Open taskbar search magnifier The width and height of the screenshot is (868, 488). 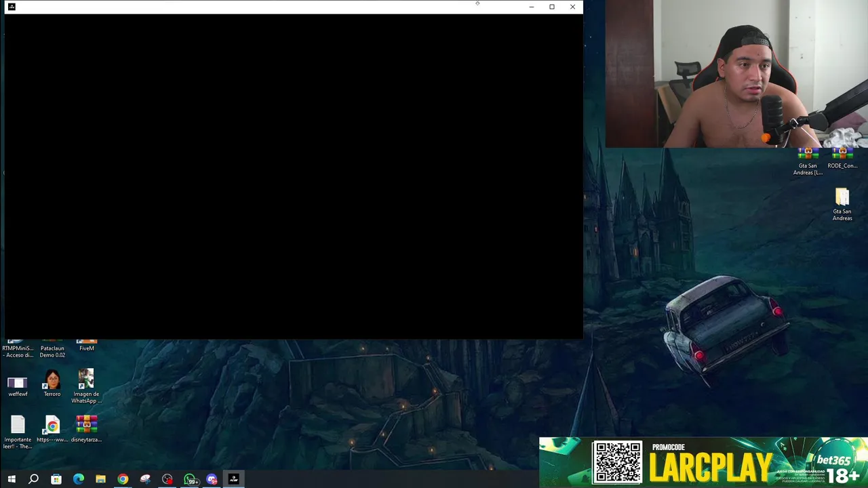[33, 479]
